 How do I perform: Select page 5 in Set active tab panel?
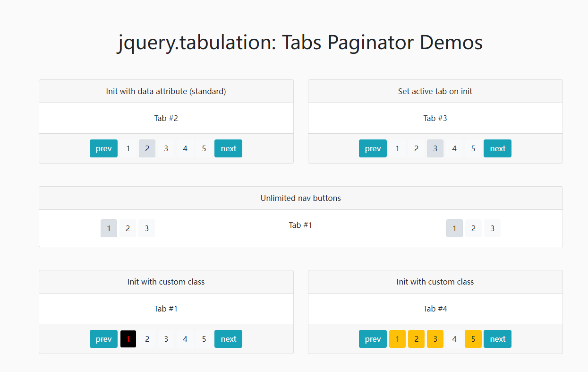(473, 148)
